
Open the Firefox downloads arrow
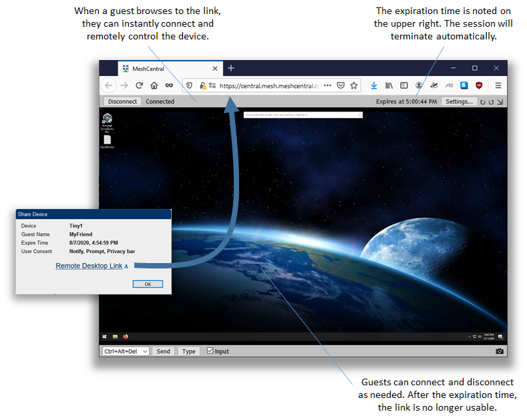pos(374,85)
